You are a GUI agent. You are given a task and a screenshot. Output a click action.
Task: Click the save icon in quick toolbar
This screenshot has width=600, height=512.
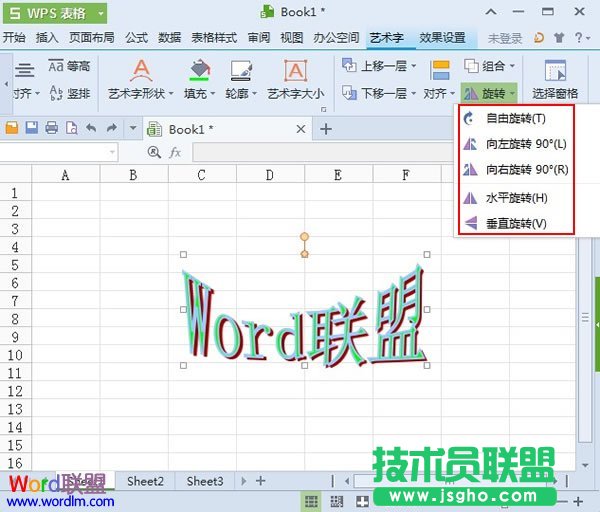pos(31,128)
